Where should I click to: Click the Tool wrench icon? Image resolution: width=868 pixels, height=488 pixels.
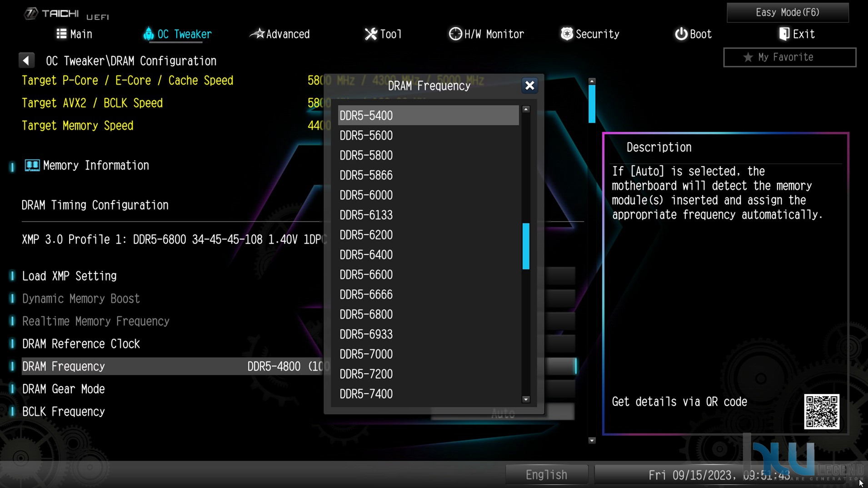pos(371,34)
